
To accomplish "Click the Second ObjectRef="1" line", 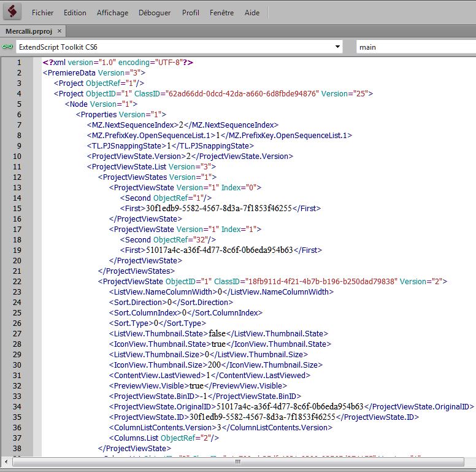I will (x=166, y=198).
